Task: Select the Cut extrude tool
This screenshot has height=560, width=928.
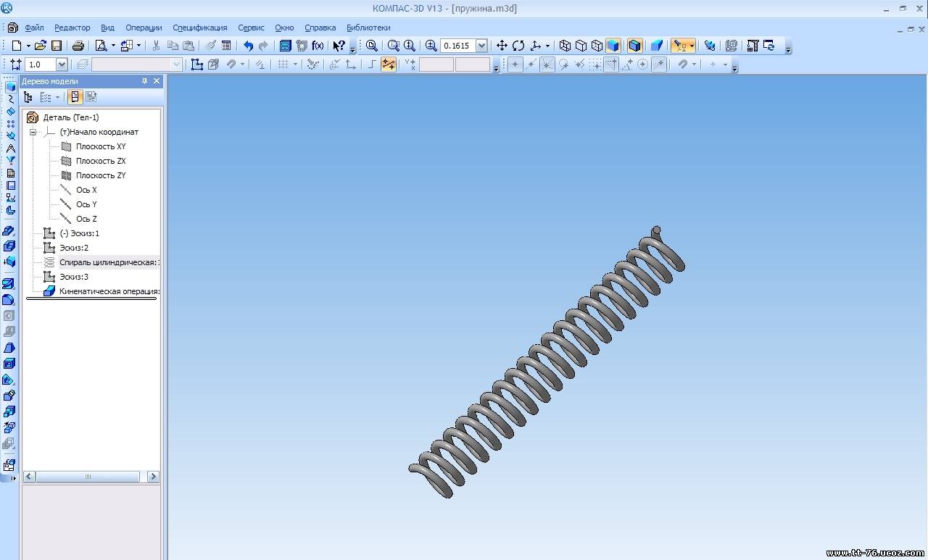Action: pyautogui.click(x=9, y=284)
